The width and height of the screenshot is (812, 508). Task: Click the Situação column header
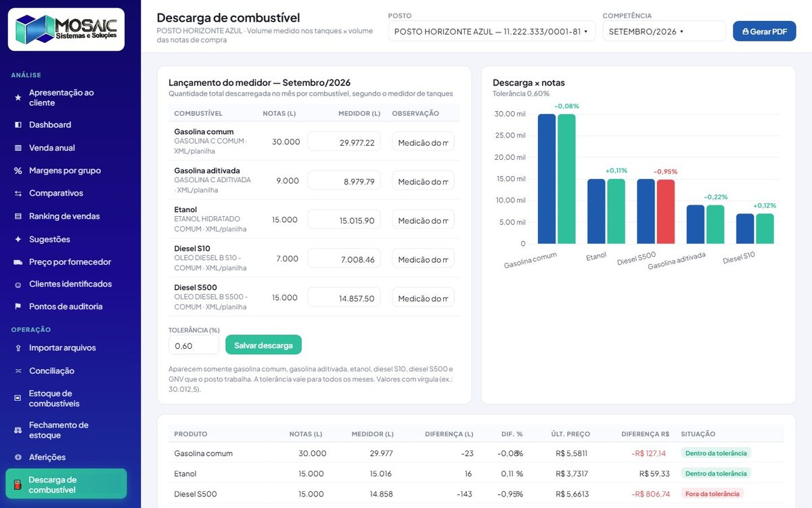pyautogui.click(x=698, y=433)
